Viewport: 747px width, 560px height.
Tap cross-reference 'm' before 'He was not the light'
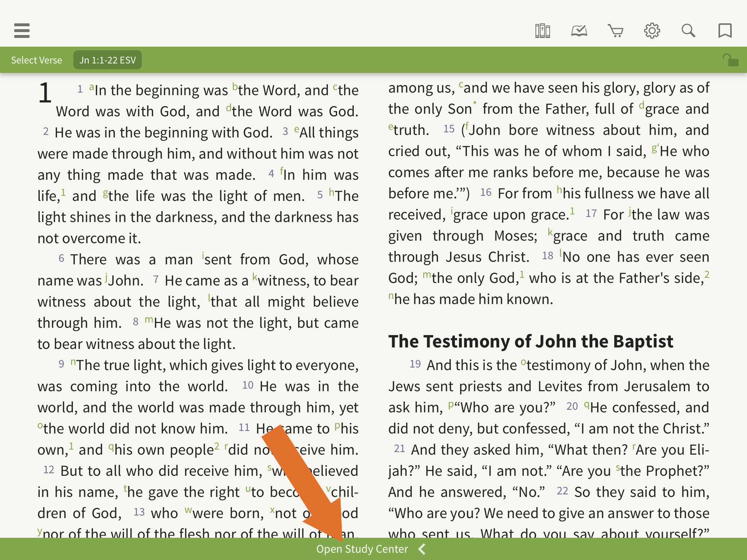(149, 320)
